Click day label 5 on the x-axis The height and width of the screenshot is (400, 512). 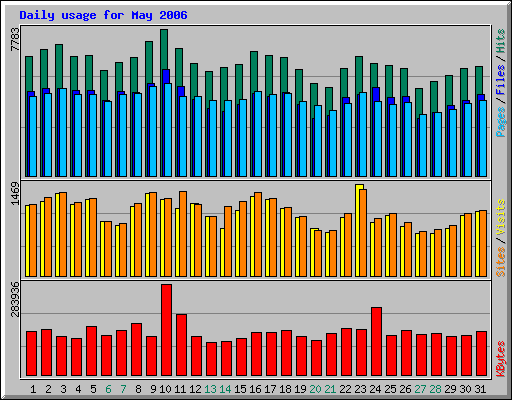point(93,389)
